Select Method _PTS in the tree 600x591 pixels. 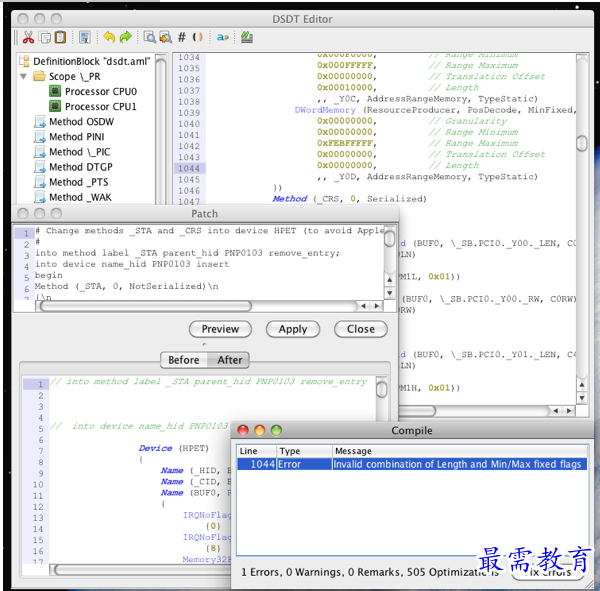(78, 182)
